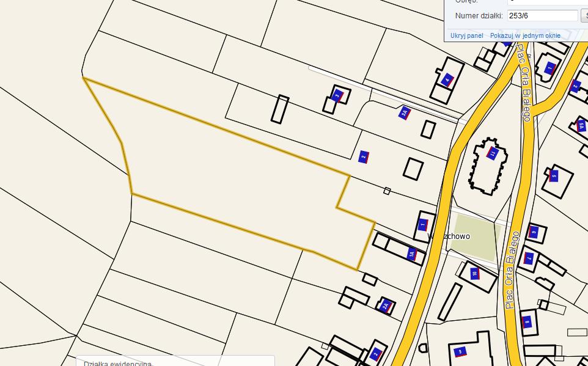Click marker 9 in the large L-shaped building
This screenshot has height=366, width=588.
click(x=460, y=351)
